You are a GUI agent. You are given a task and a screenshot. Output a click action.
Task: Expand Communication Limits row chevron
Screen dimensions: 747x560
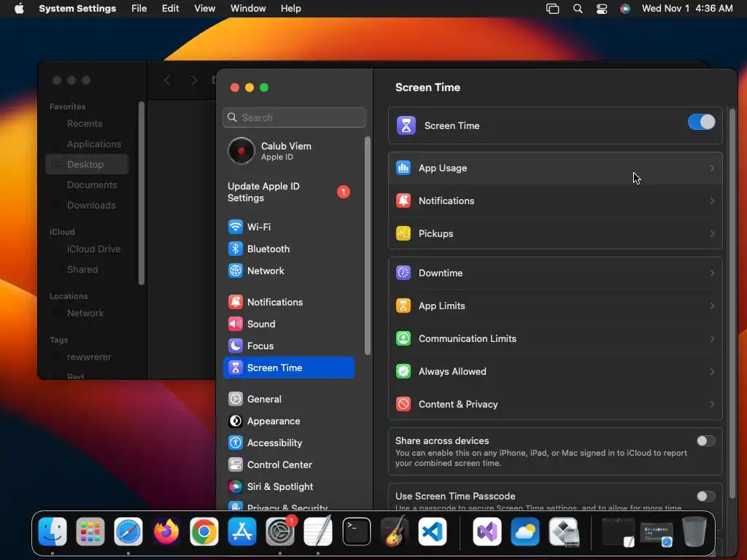(x=712, y=338)
